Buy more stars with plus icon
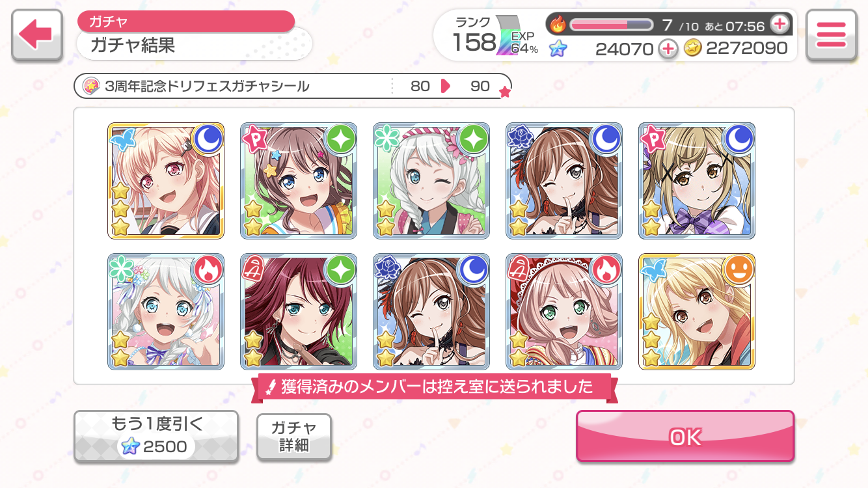Viewport: 868px width, 488px height. [668, 48]
